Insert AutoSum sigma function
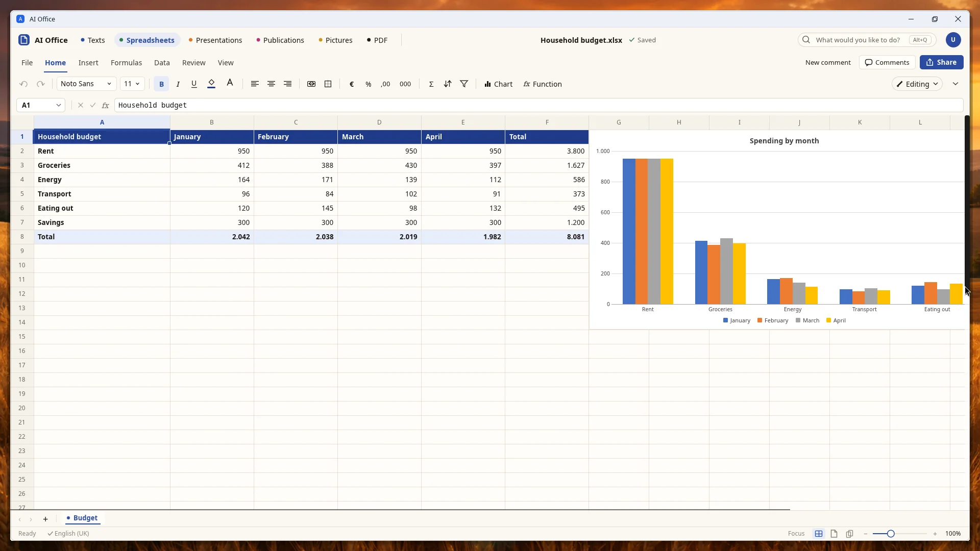Screen dimensions: 980x551 pyautogui.click(x=431, y=84)
